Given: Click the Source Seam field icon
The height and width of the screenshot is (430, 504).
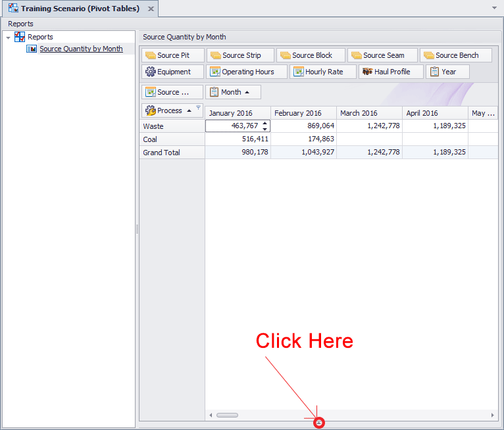Looking at the screenshot, I should 356,55.
